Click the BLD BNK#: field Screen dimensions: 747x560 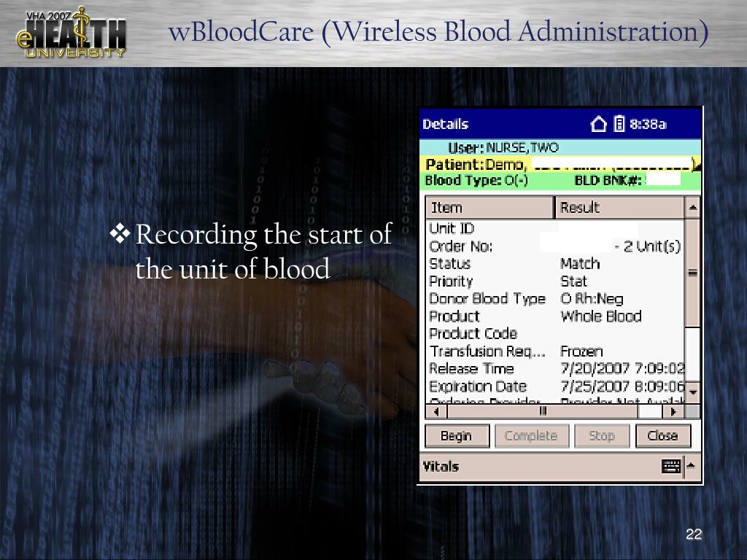627,181
